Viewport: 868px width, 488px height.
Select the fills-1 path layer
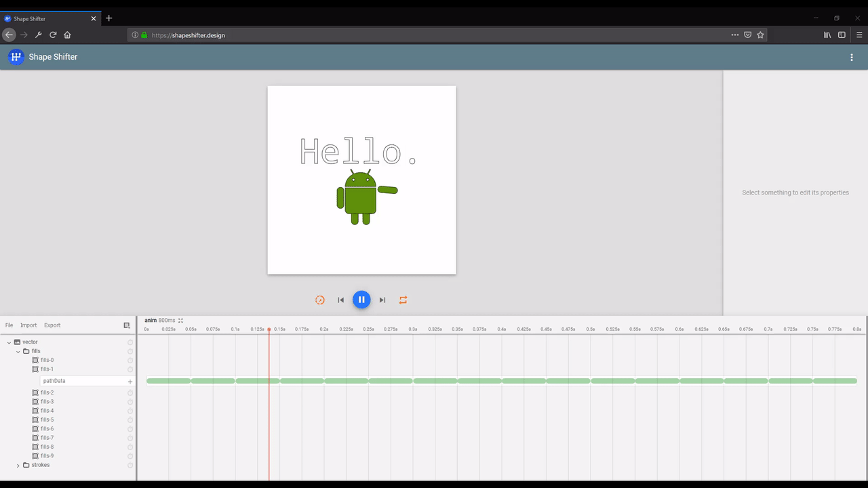pos(47,369)
